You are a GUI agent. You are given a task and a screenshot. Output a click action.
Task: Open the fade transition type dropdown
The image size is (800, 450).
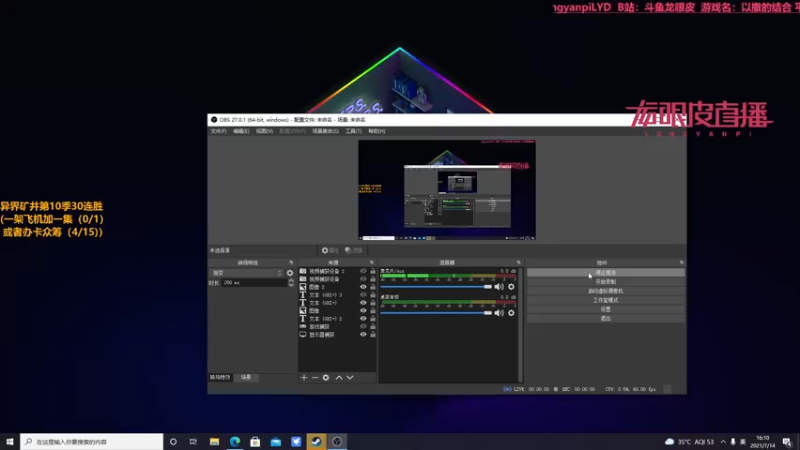coord(247,273)
